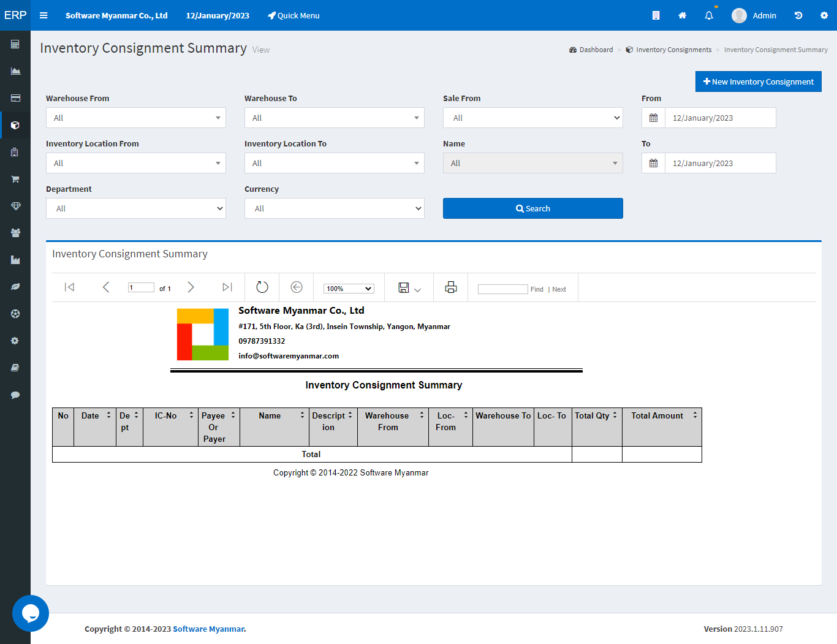The image size is (837, 644).
Task: Click back to parent report button
Action: click(x=297, y=287)
